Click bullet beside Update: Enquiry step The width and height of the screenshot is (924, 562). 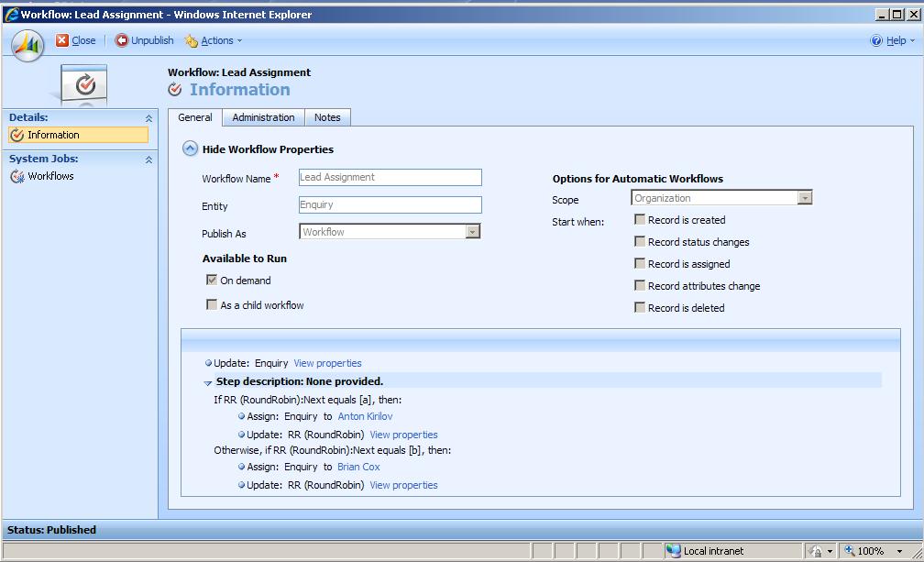point(208,363)
